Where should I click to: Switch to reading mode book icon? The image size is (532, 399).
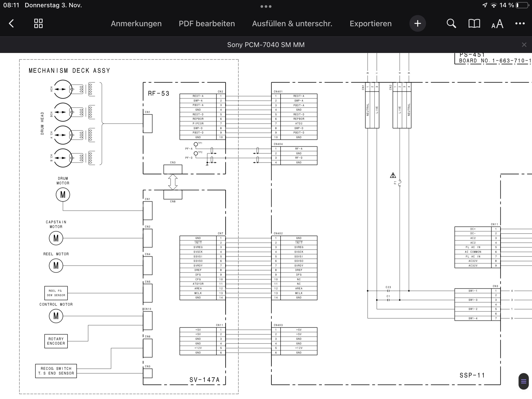pyautogui.click(x=474, y=23)
